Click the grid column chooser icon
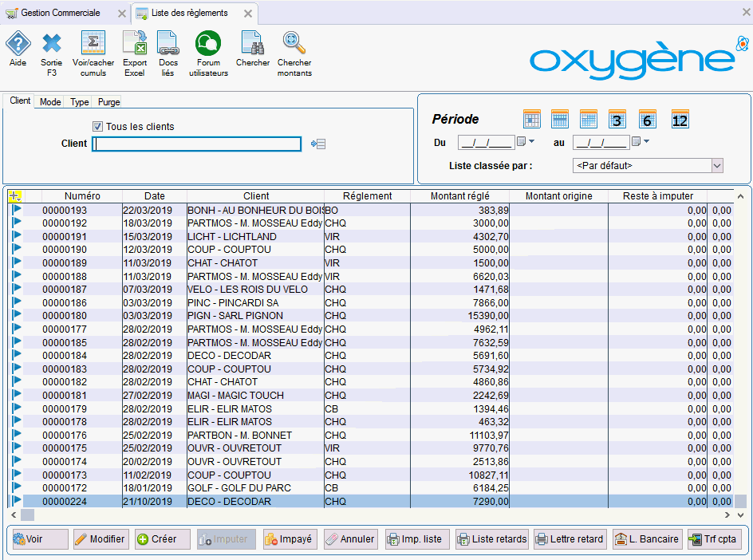The height and width of the screenshot is (560, 753). click(x=15, y=196)
